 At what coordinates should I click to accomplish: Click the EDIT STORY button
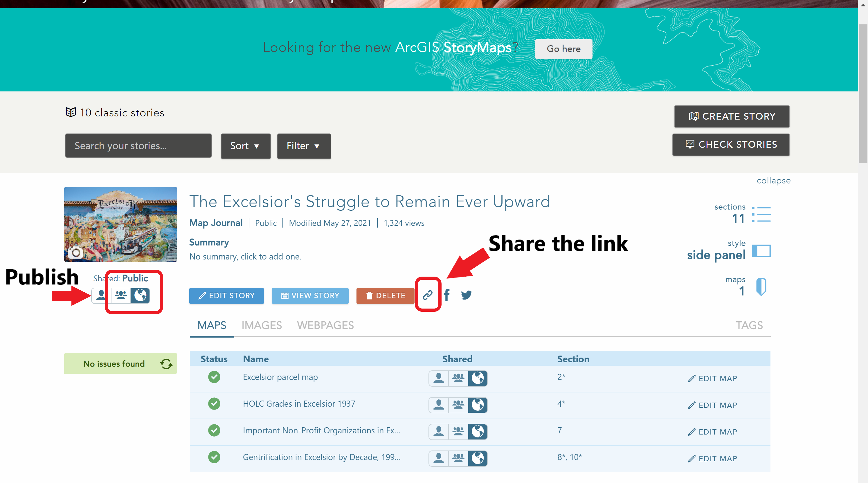(x=226, y=296)
